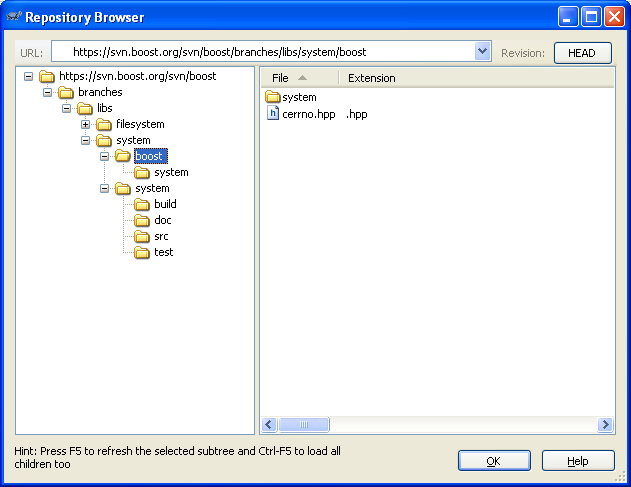Select the libs tree label
This screenshot has width=631, height=487.
(x=105, y=108)
